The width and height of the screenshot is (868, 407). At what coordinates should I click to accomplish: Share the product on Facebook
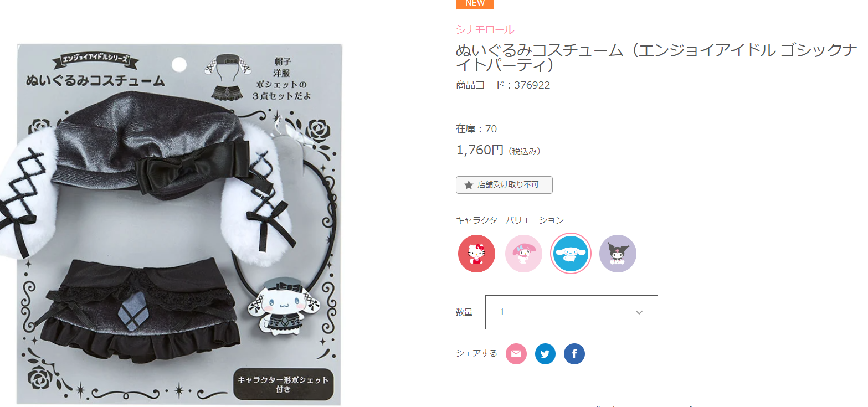(x=574, y=354)
